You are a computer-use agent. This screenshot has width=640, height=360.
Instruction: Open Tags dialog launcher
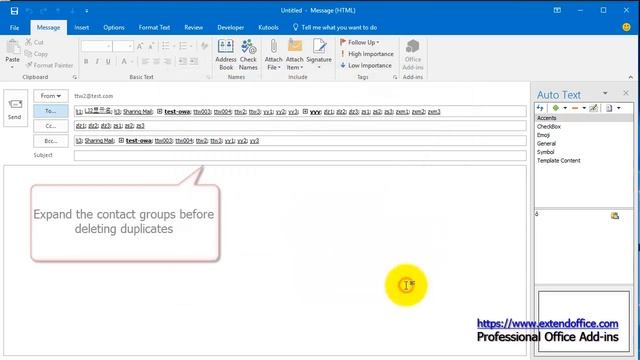(395, 77)
